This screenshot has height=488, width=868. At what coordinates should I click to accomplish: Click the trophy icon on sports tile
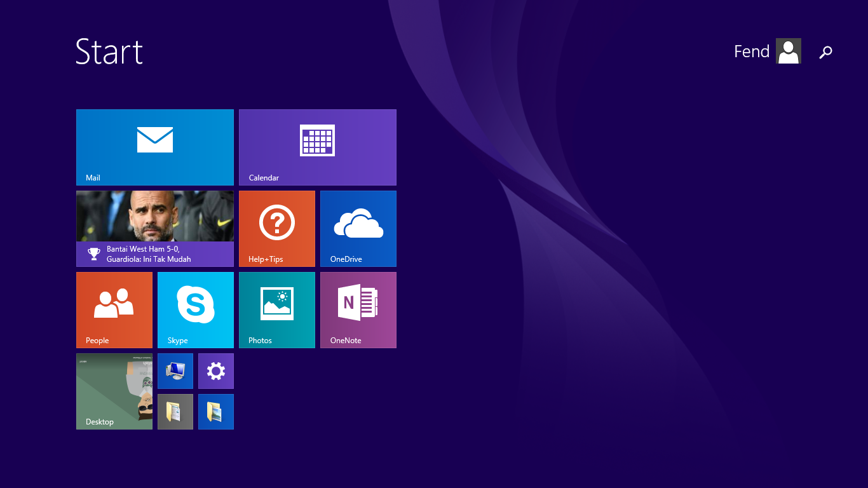pos(93,254)
